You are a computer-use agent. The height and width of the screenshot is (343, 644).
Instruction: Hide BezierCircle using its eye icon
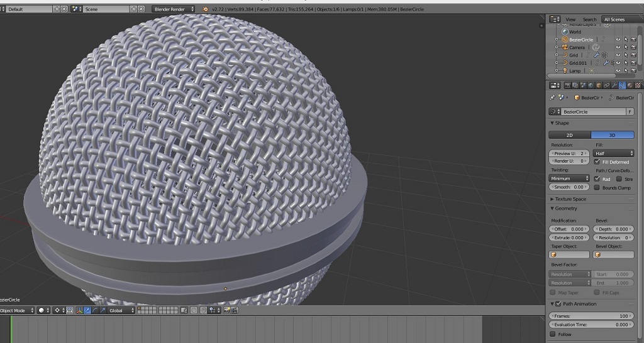tap(618, 40)
